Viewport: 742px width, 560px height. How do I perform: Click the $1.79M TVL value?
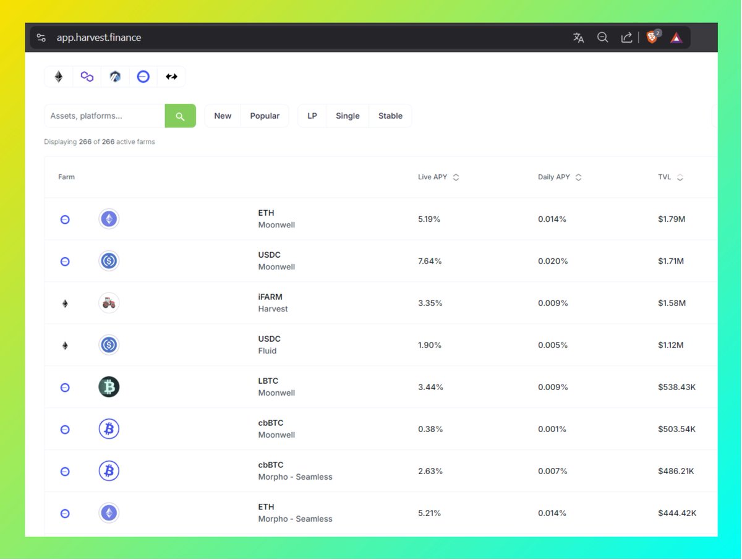(671, 219)
